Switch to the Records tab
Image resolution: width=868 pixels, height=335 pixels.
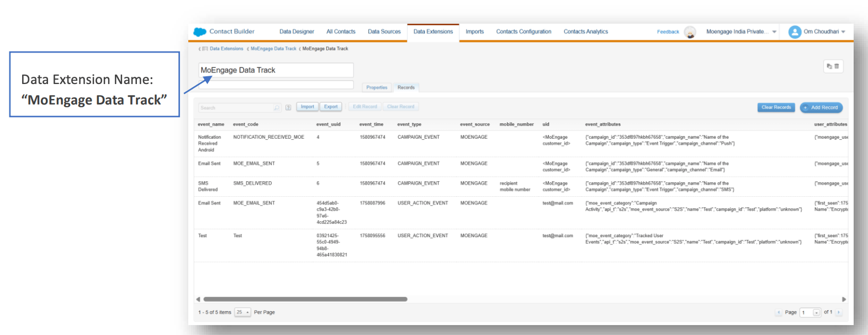pos(406,87)
